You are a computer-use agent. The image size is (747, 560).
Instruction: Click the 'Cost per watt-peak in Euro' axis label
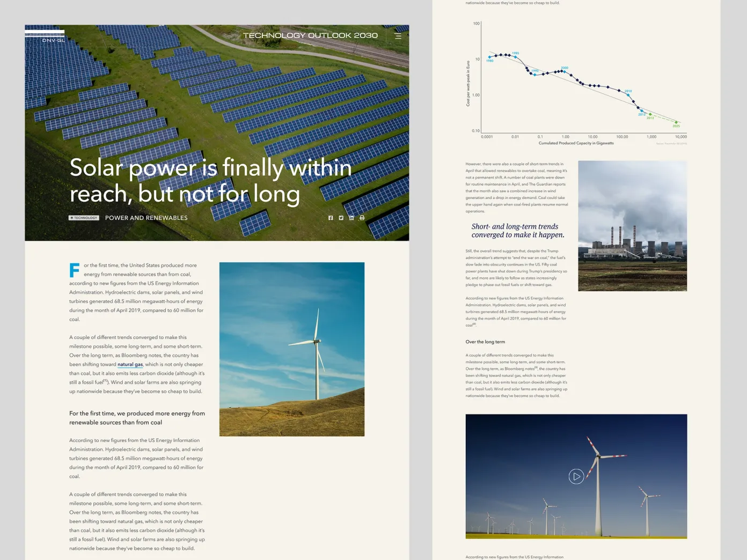(x=468, y=83)
